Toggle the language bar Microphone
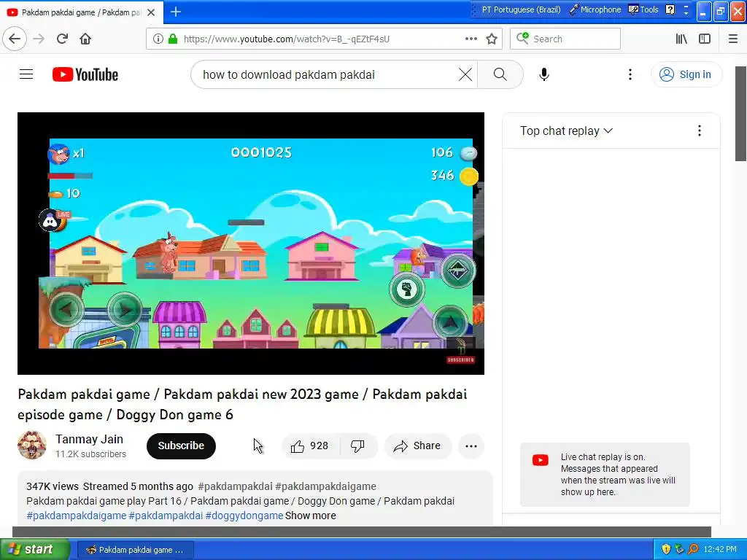747x560 pixels. click(595, 9)
